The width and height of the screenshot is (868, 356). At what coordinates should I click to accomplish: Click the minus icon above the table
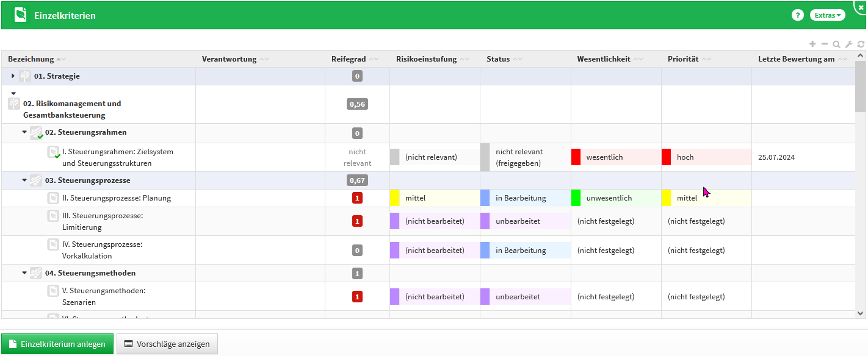(x=824, y=44)
